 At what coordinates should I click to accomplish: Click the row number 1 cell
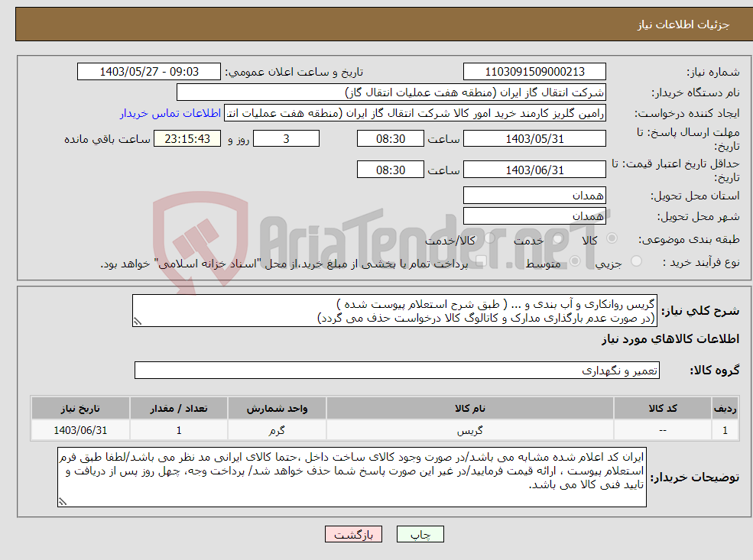[725, 430]
